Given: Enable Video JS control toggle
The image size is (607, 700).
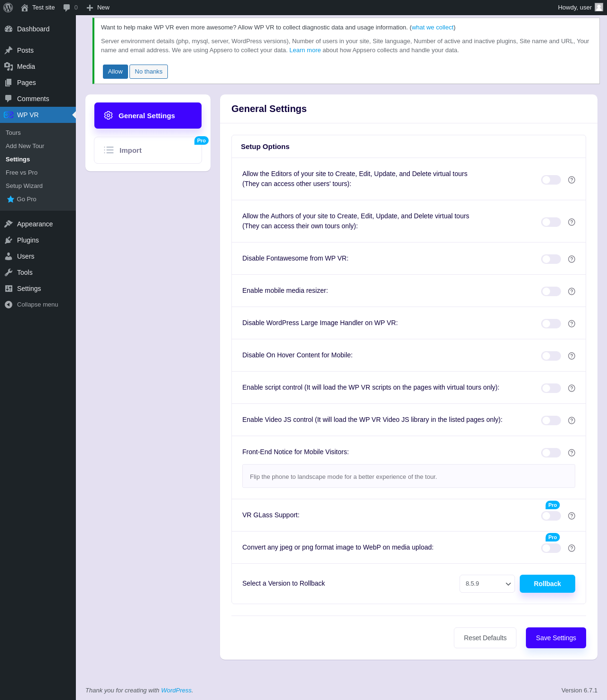Looking at the screenshot, I should (551, 420).
